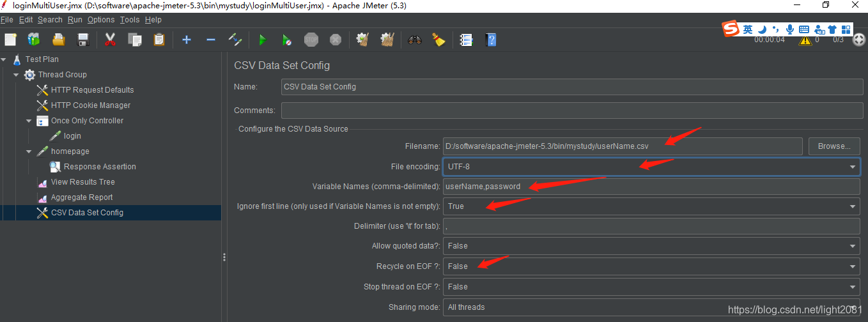
Task: Start the test with green play icon
Action: click(x=262, y=40)
